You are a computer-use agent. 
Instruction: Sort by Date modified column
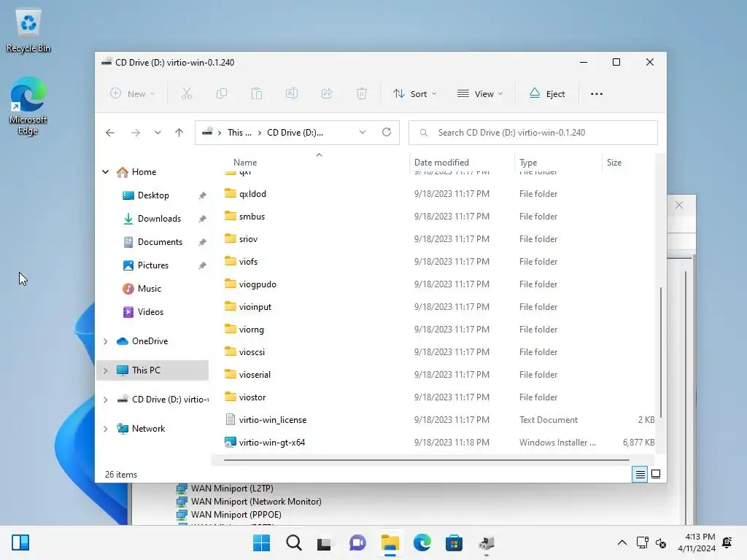pos(441,163)
